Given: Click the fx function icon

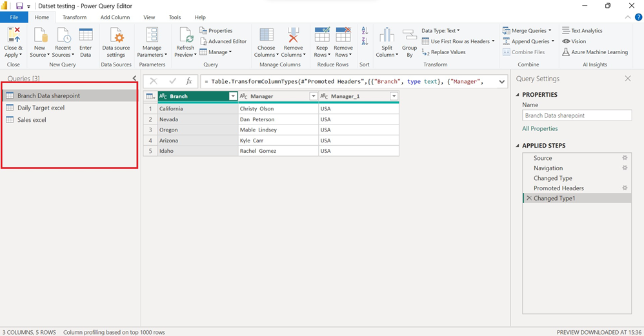Looking at the screenshot, I should point(188,81).
